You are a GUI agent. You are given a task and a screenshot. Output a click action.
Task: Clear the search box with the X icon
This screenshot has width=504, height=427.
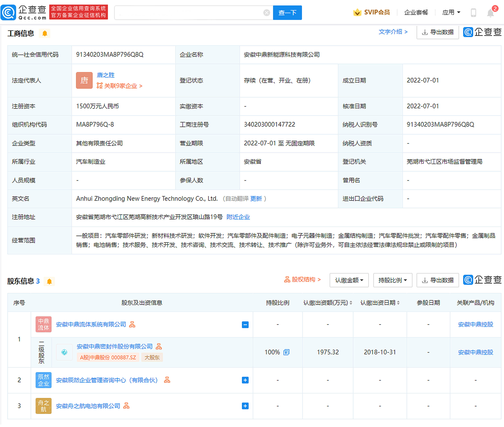pyautogui.click(x=266, y=13)
